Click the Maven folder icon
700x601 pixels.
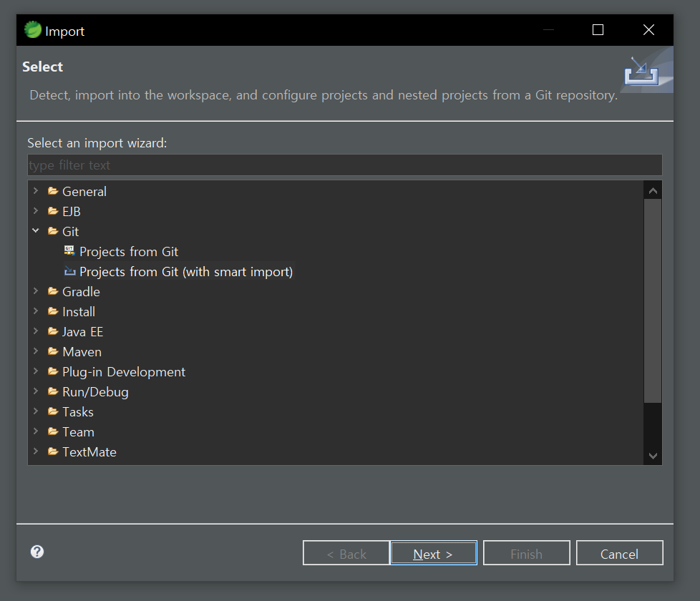click(x=53, y=351)
